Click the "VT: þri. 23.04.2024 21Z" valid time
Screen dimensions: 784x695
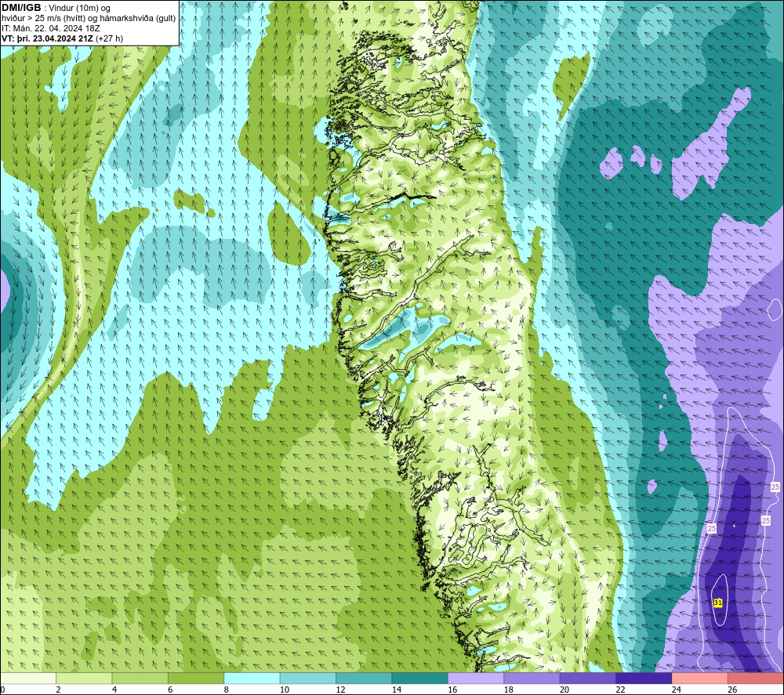coord(48,38)
